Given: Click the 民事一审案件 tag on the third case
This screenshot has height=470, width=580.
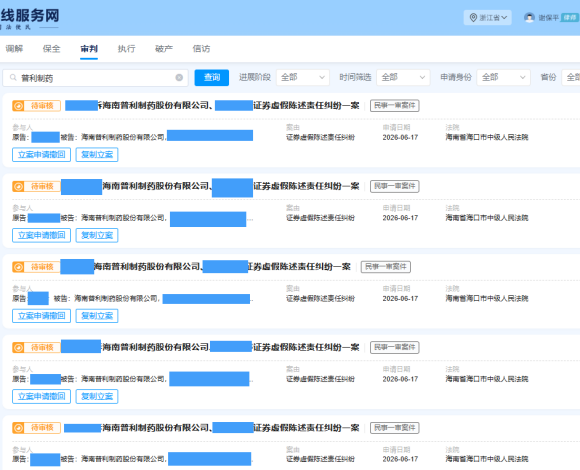Looking at the screenshot, I should 386,267.
